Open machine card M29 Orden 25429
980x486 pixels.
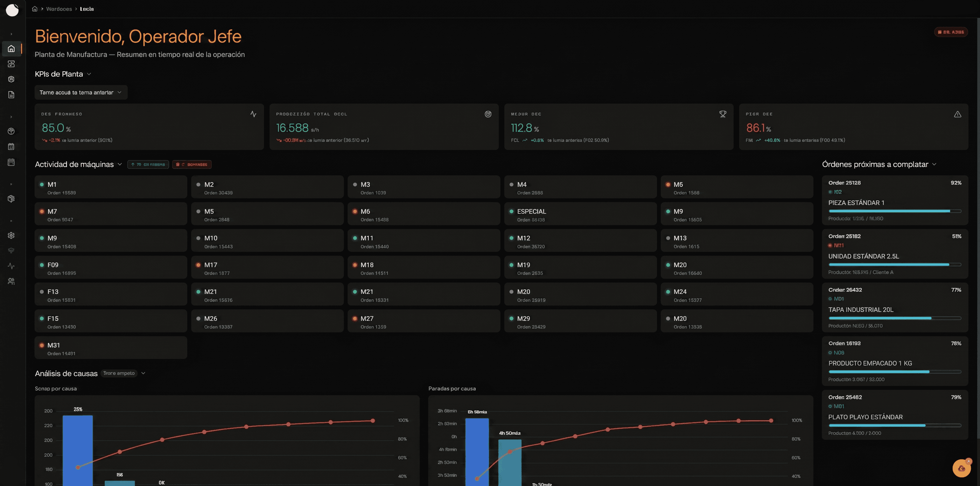[581, 321]
